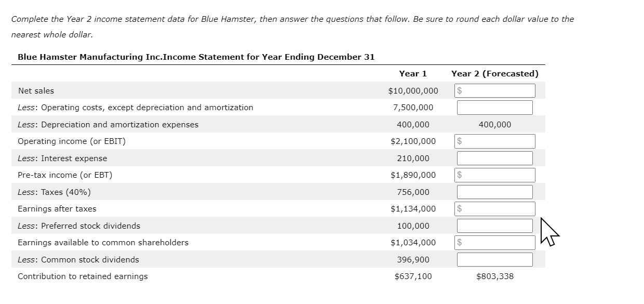This screenshot has height=304, width=644.
Task: Select the Net sales row label
Action: click(36, 90)
